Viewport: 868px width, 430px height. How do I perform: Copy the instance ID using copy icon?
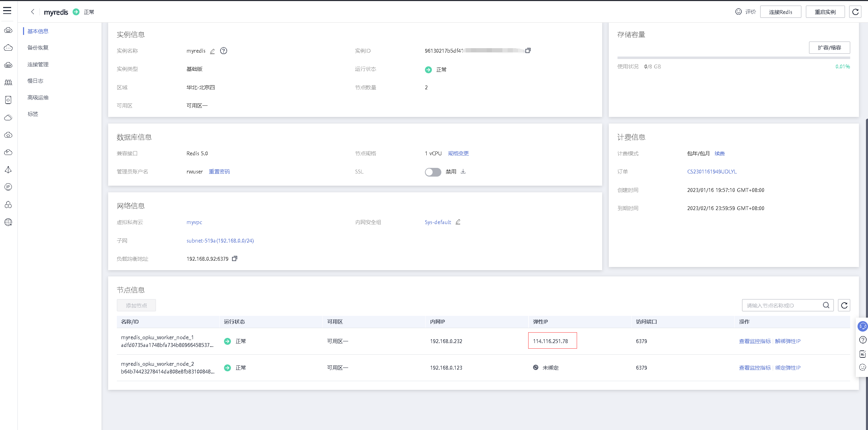[x=528, y=51]
